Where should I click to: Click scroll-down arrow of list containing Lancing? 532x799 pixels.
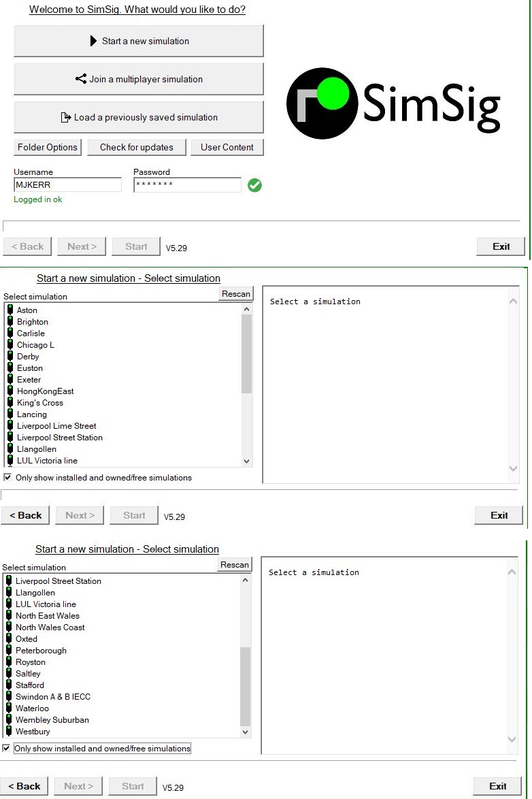[247, 461]
